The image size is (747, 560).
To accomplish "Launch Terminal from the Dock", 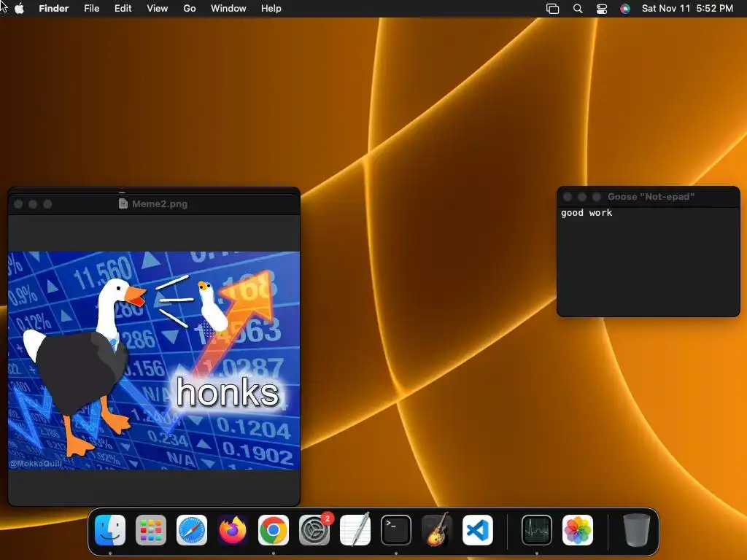I will 396,529.
